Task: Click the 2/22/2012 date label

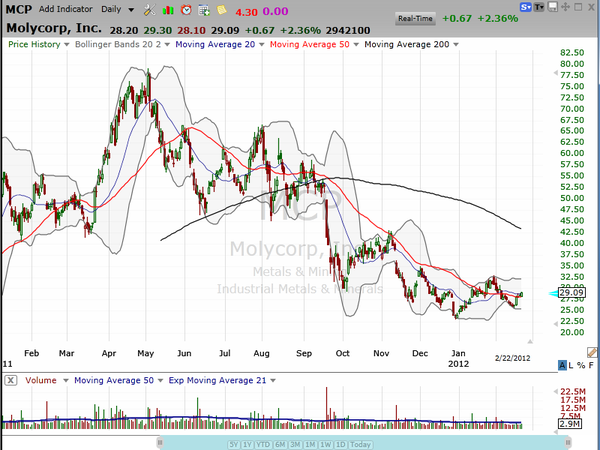Action: [x=512, y=358]
